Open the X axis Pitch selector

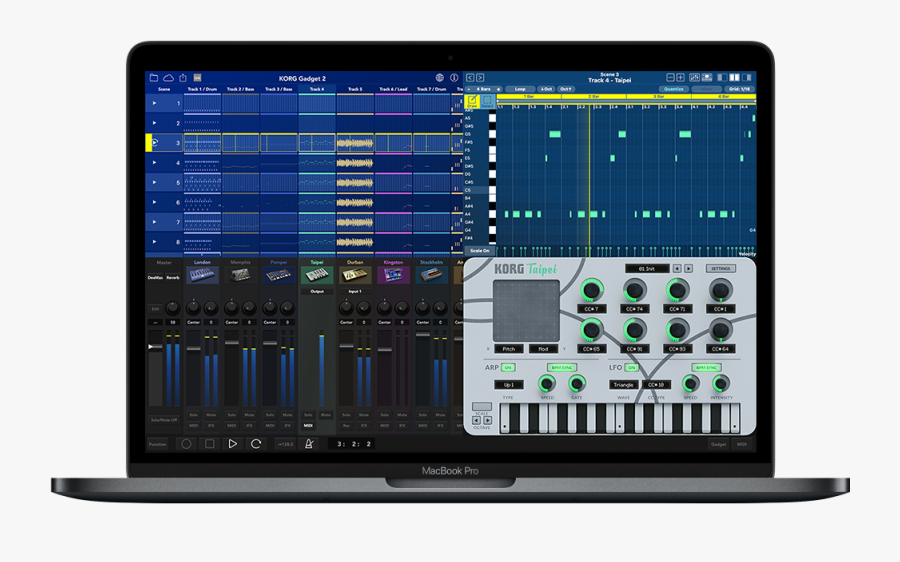point(509,349)
